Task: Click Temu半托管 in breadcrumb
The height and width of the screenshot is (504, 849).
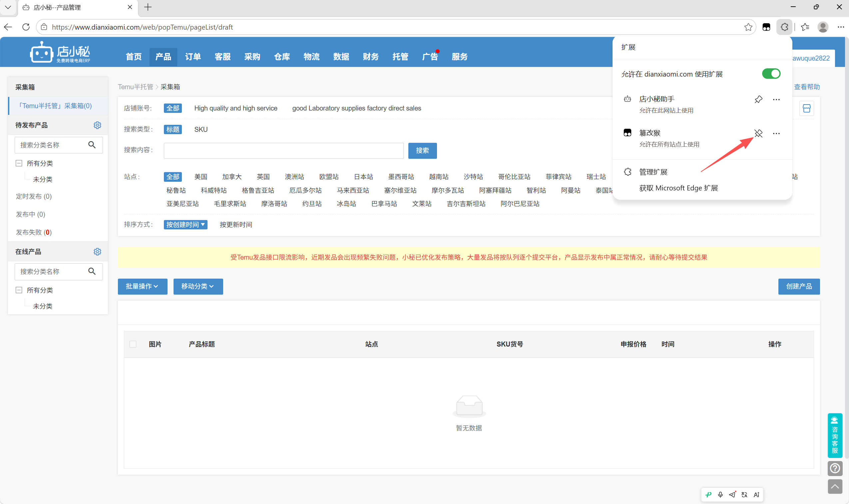Action: coord(135,87)
